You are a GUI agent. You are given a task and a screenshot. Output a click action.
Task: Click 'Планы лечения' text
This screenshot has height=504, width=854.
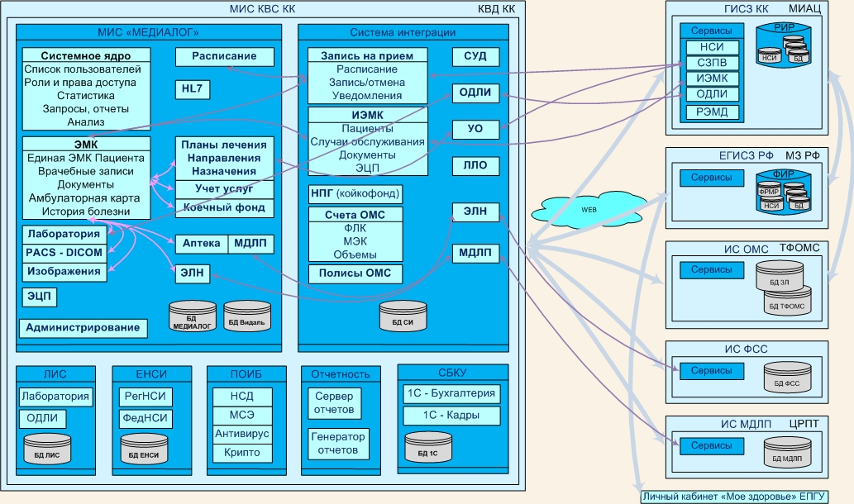click(224, 145)
